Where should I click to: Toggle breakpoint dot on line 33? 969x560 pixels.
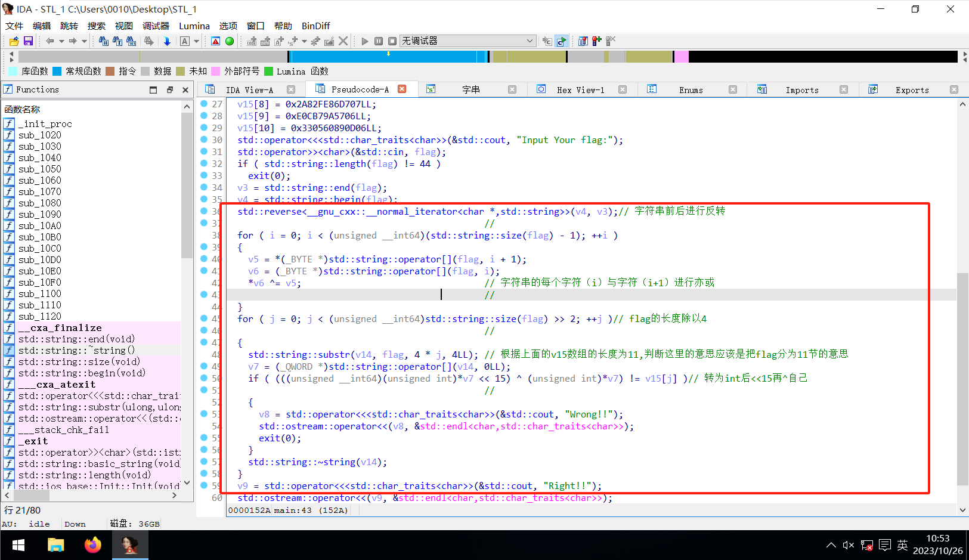pyautogui.click(x=204, y=175)
